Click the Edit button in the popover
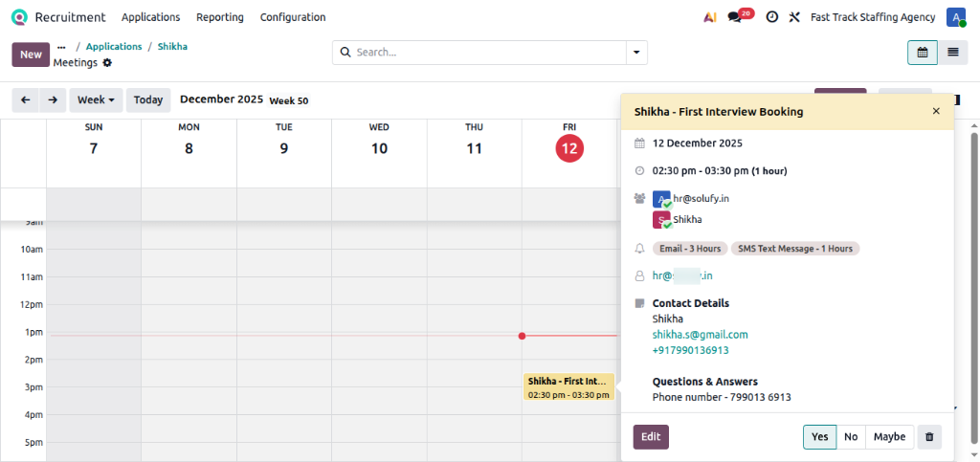Image resolution: width=980 pixels, height=462 pixels. click(x=651, y=437)
